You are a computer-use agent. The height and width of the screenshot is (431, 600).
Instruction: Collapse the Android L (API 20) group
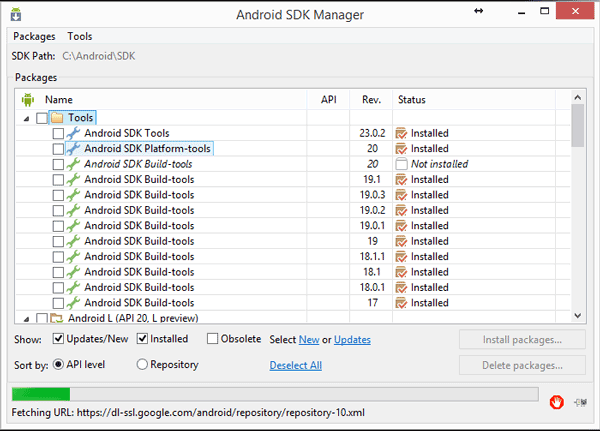26,318
